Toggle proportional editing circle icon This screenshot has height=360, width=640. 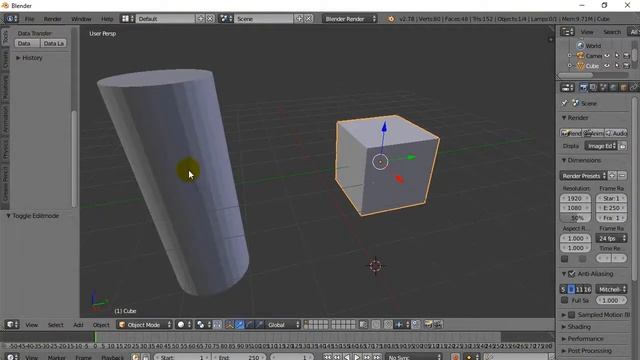(376, 324)
